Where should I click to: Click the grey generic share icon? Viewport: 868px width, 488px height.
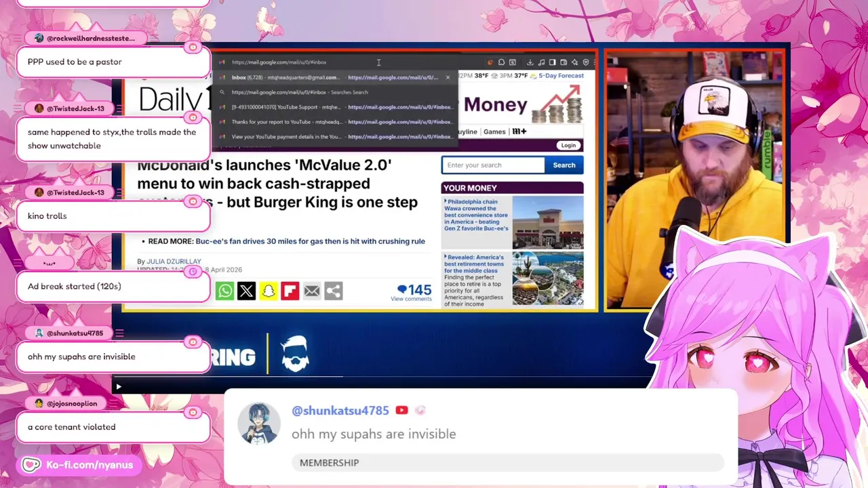[333, 291]
